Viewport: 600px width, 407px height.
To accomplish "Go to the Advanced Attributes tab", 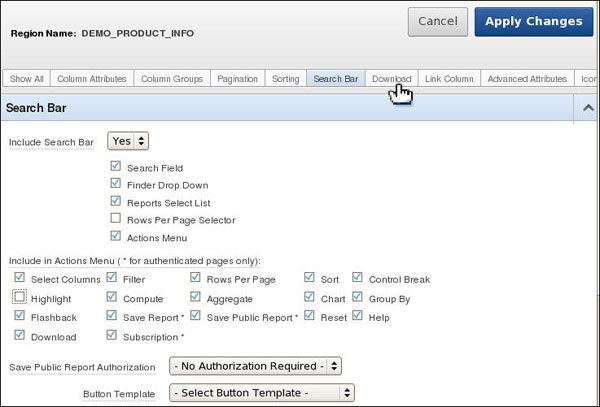I will (x=527, y=79).
